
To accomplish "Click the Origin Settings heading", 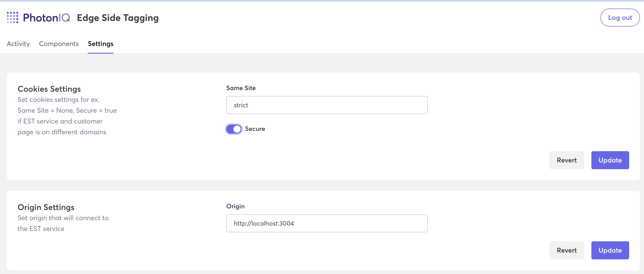I will (x=46, y=207).
